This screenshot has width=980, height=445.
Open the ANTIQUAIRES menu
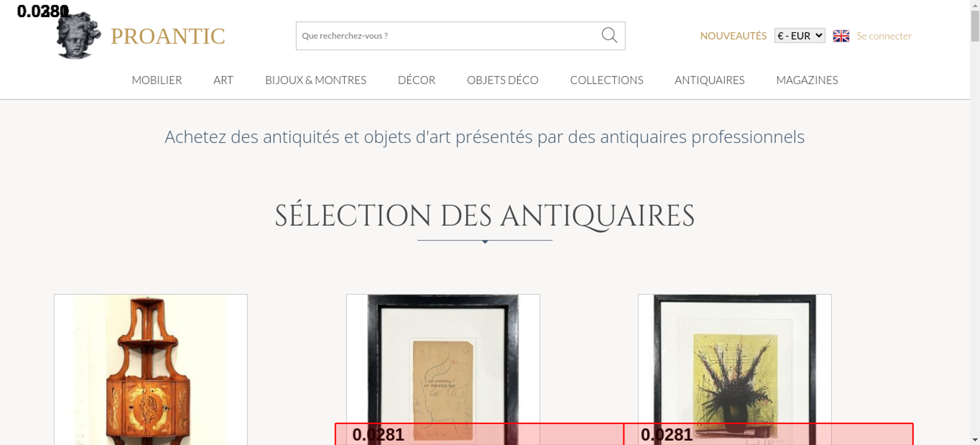pyautogui.click(x=710, y=80)
